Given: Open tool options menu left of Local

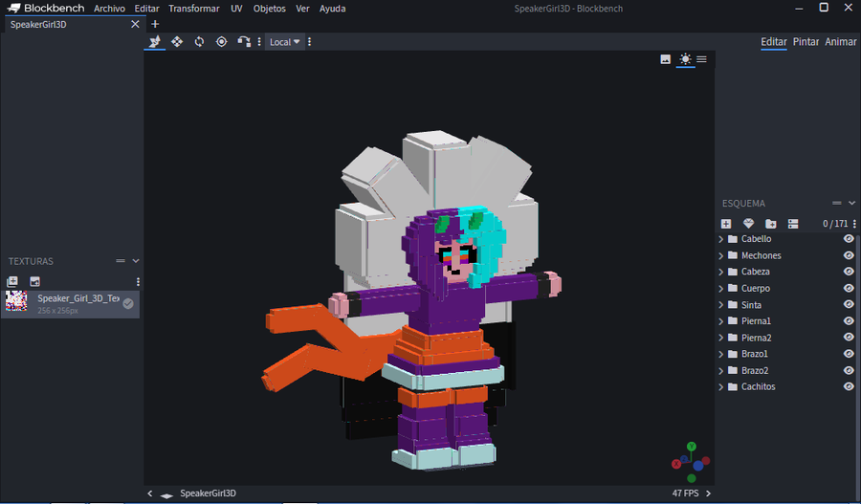Looking at the screenshot, I should [x=259, y=42].
